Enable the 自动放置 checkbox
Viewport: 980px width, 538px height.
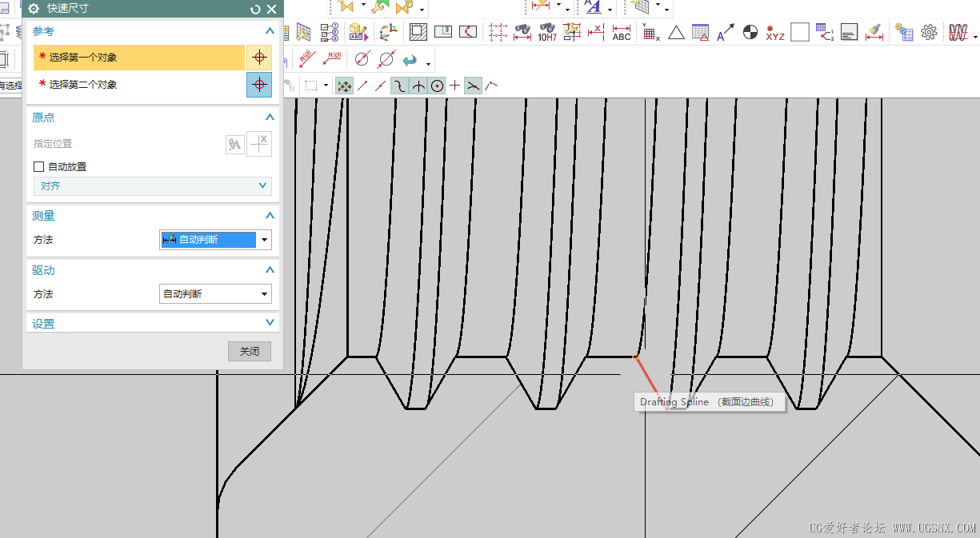(x=38, y=166)
